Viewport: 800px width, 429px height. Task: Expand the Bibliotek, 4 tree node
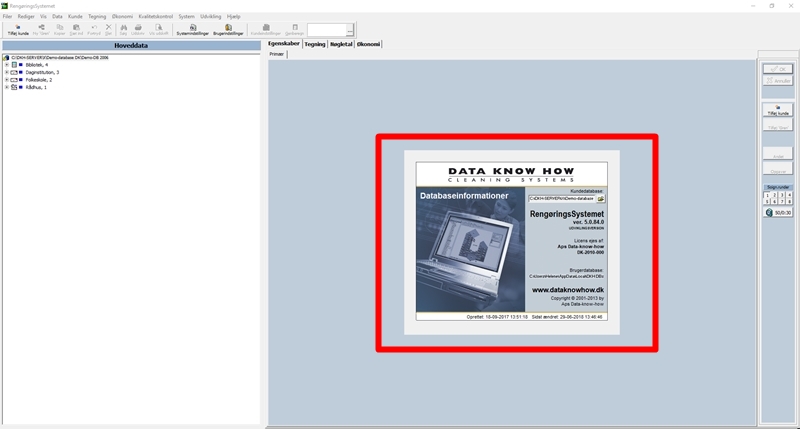click(x=7, y=65)
